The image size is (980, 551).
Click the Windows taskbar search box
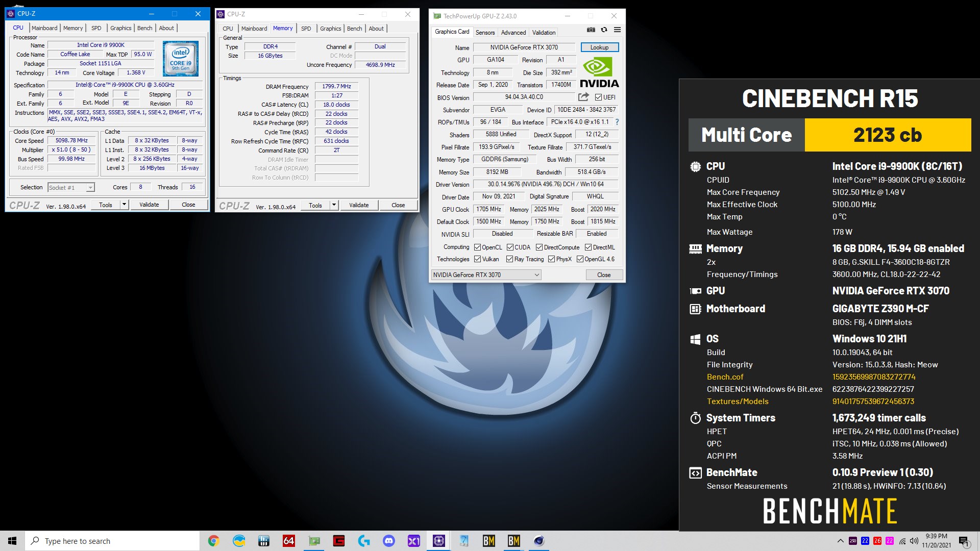click(112, 541)
